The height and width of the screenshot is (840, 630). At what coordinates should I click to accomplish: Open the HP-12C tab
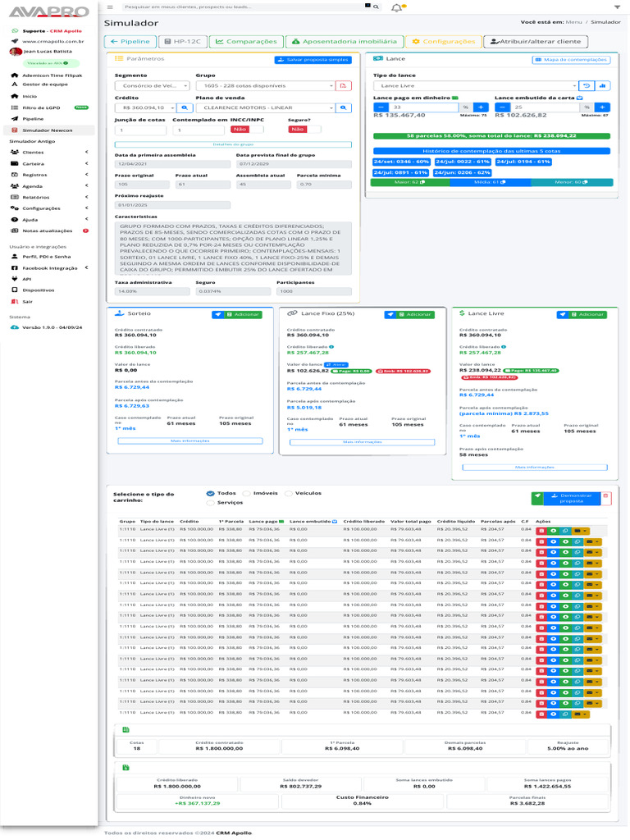[182, 41]
